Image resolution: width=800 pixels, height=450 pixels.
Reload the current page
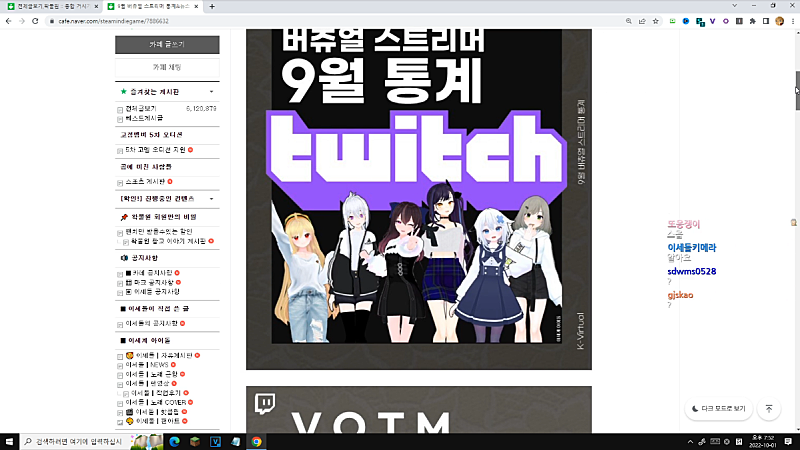coord(35,21)
